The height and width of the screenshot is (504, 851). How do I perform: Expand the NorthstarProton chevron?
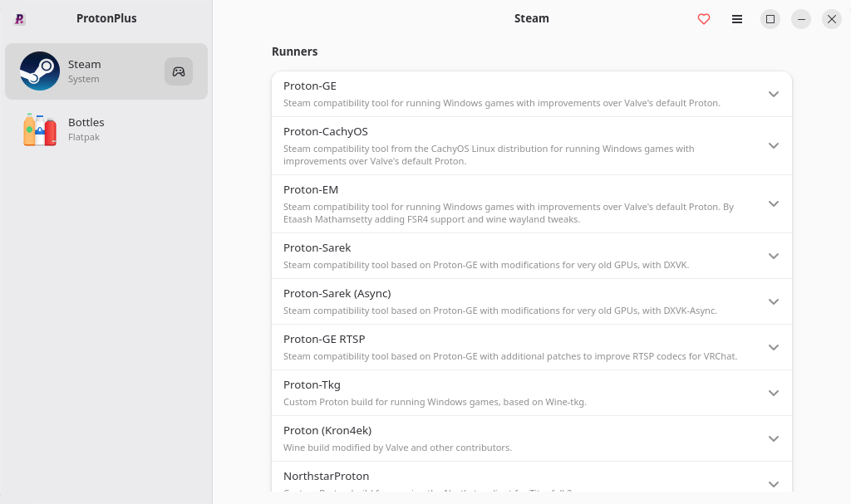tap(774, 484)
